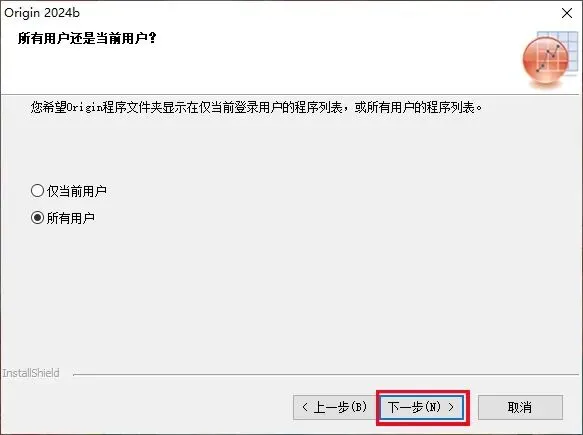Click the Origin globe logo icon

coord(545,61)
